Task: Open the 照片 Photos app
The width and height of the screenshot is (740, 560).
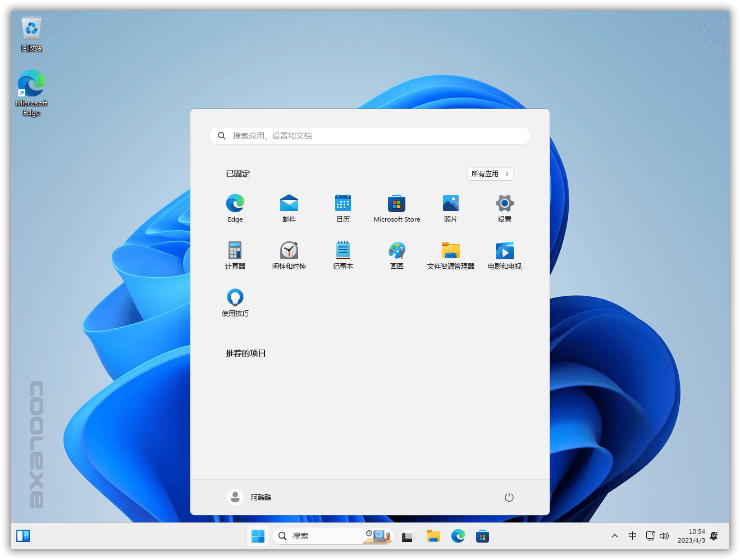Action: [x=450, y=208]
